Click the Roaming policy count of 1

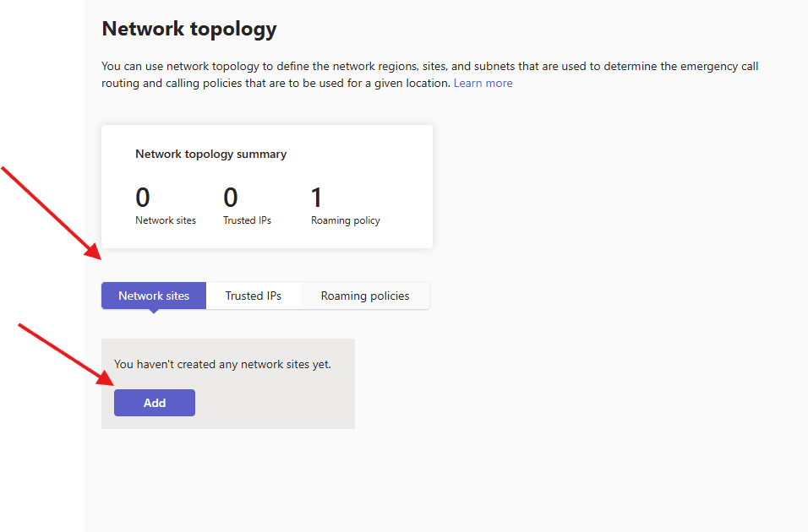click(x=317, y=198)
